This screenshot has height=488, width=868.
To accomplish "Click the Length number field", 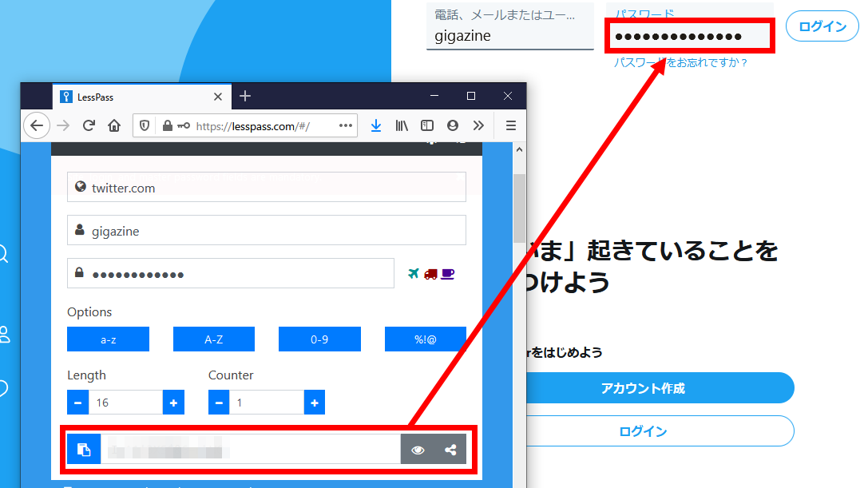I will (x=125, y=403).
